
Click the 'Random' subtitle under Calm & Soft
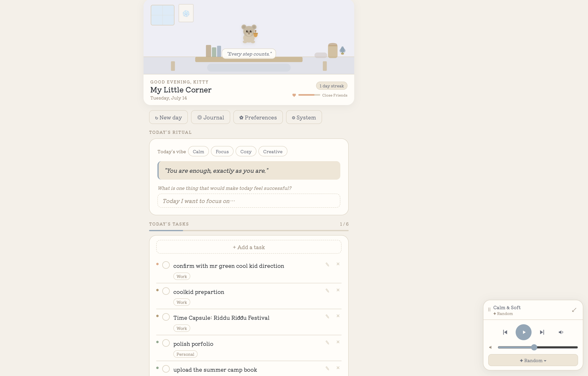click(x=503, y=314)
